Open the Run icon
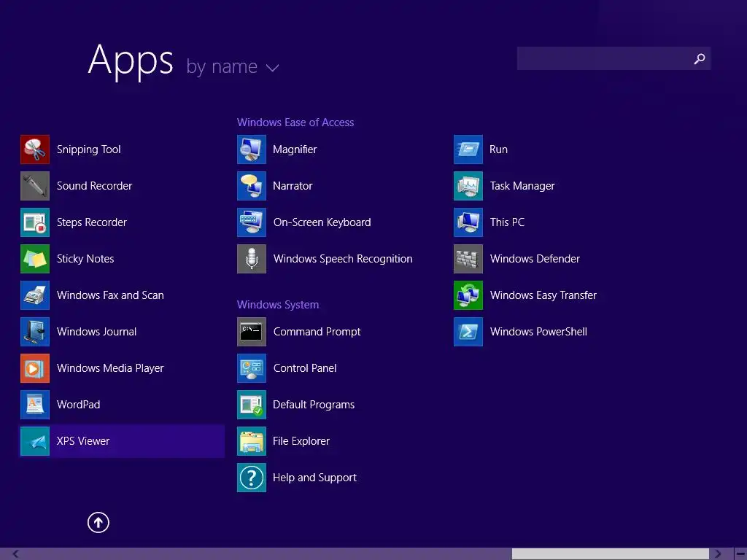This screenshot has height=560, width=747. 468,149
